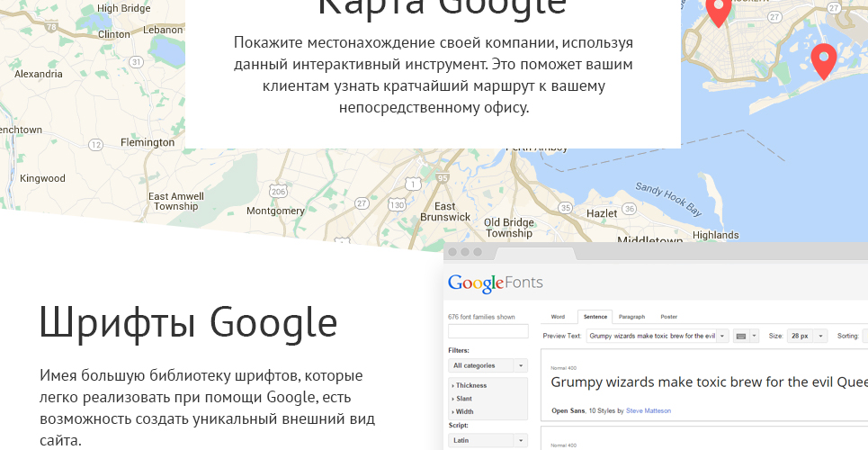Click the 'Normal 400' label above Grumpy wizards
Screen dimensions: 868x450
[x=562, y=368]
